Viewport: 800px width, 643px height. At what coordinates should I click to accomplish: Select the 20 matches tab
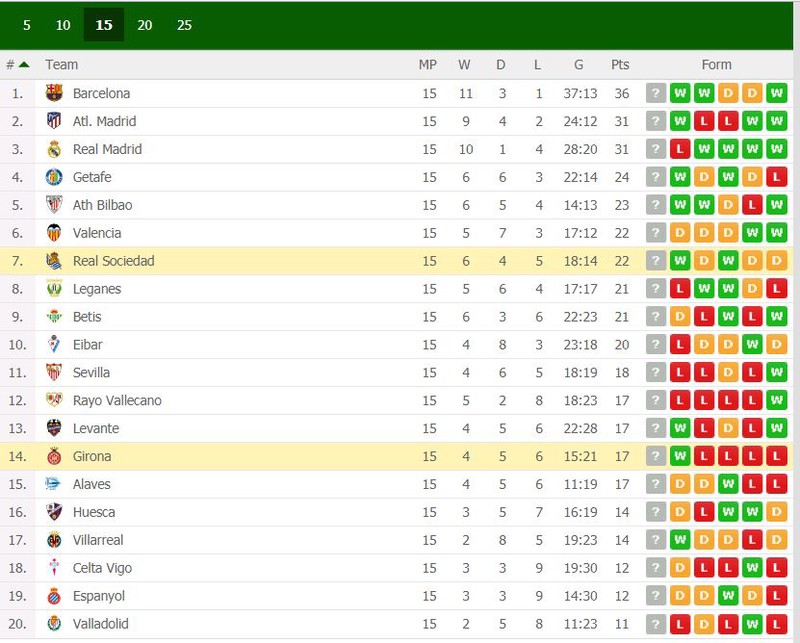144,25
